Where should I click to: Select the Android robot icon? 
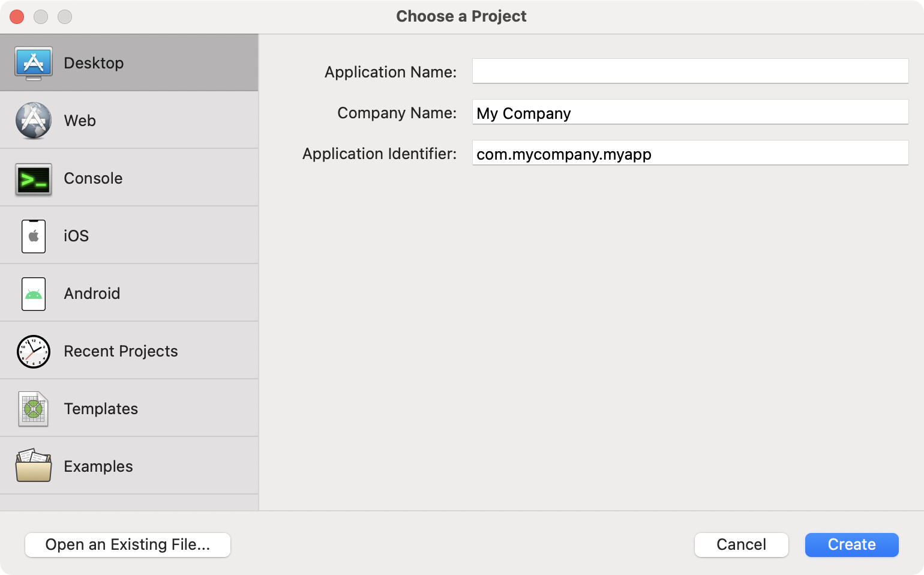pyautogui.click(x=34, y=294)
